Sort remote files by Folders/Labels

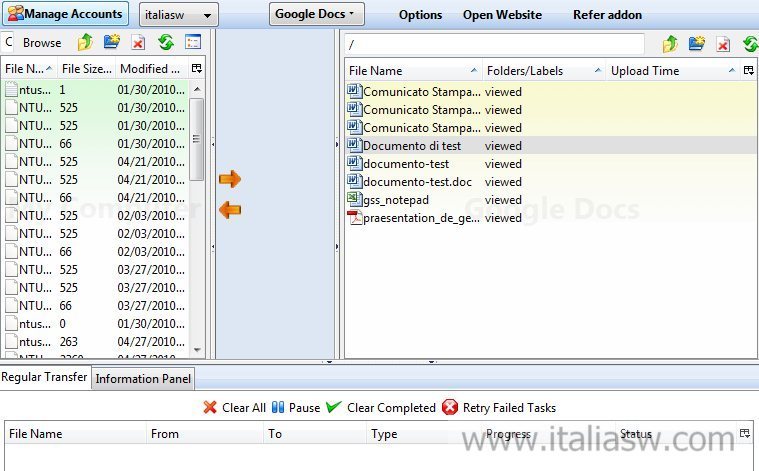pos(544,71)
